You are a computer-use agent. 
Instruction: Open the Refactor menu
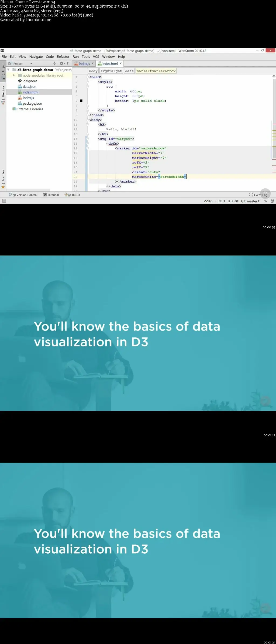click(63, 57)
